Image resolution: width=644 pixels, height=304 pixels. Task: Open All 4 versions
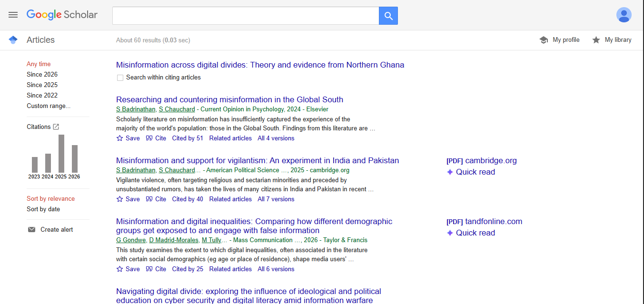276,138
